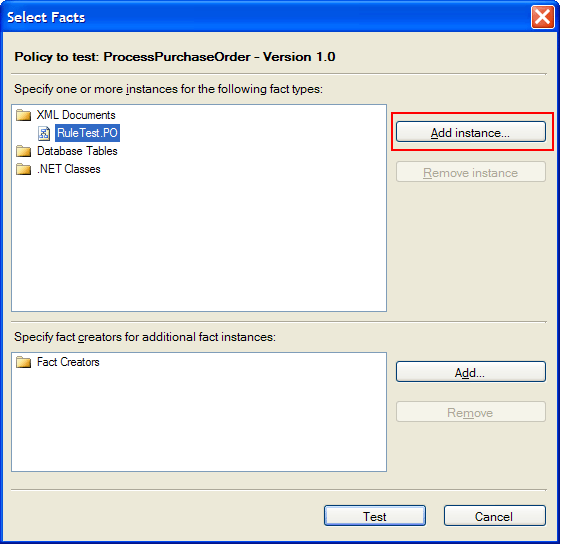
Task: Select the .NET Classes node
Action: pos(69,169)
